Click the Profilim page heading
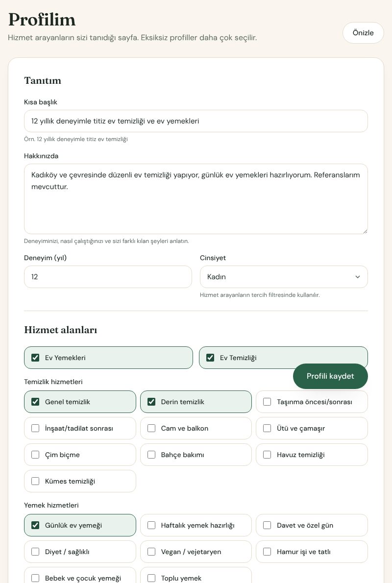This screenshot has width=392, height=583. 42,19
